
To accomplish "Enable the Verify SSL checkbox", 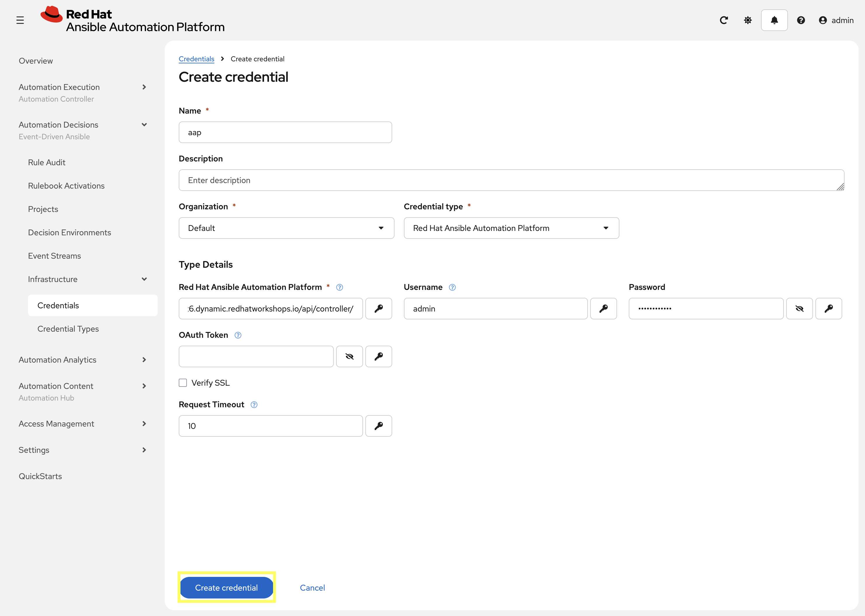I will [x=183, y=382].
